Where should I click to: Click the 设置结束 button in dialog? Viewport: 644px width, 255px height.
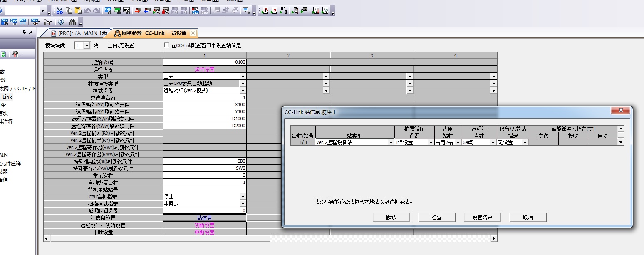pos(482,217)
